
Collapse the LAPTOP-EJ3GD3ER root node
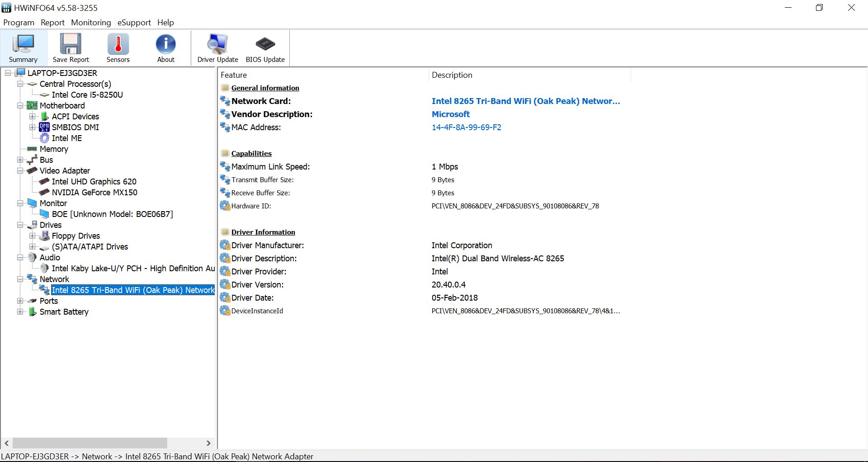(x=8, y=73)
